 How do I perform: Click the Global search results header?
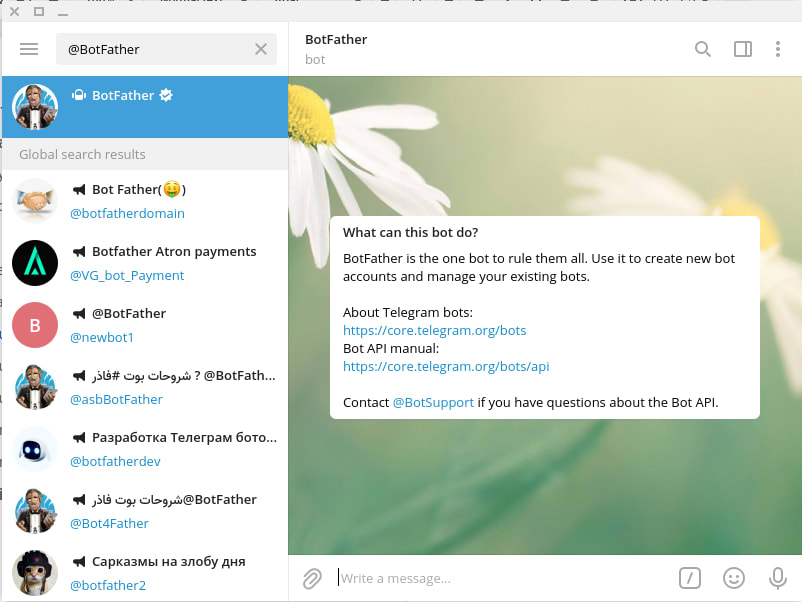[x=145, y=154]
